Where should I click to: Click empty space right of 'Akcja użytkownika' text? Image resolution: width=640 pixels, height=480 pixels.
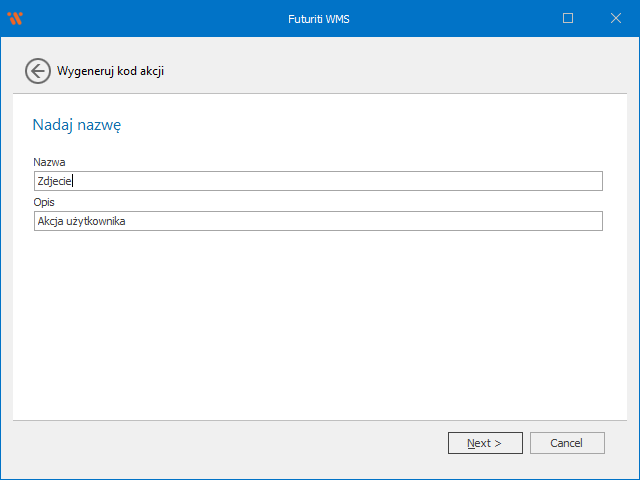coord(380,221)
